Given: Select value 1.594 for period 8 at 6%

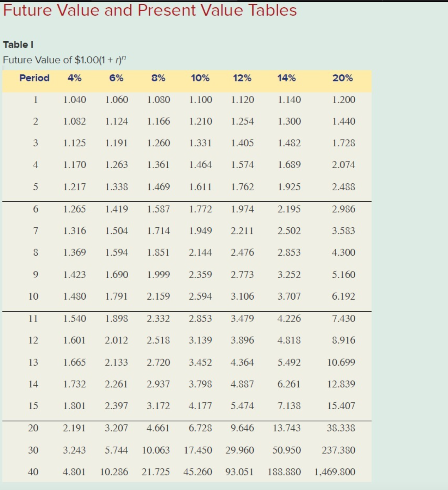Looking at the screenshot, I should [116, 252].
